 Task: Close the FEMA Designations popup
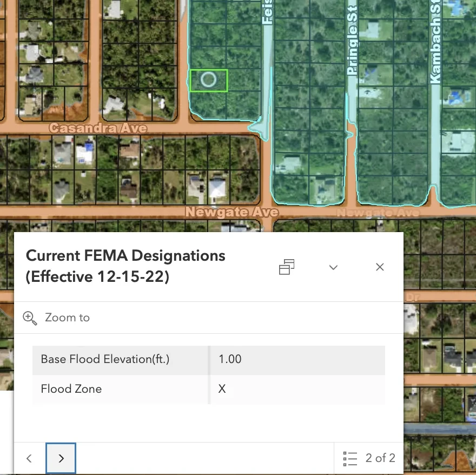pyautogui.click(x=380, y=267)
